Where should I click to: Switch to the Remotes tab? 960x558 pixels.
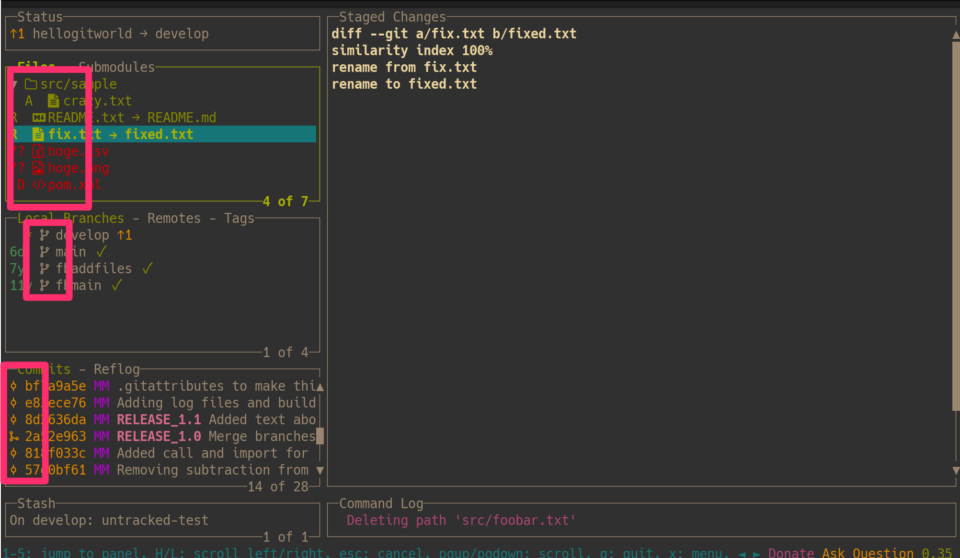pos(174,218)
